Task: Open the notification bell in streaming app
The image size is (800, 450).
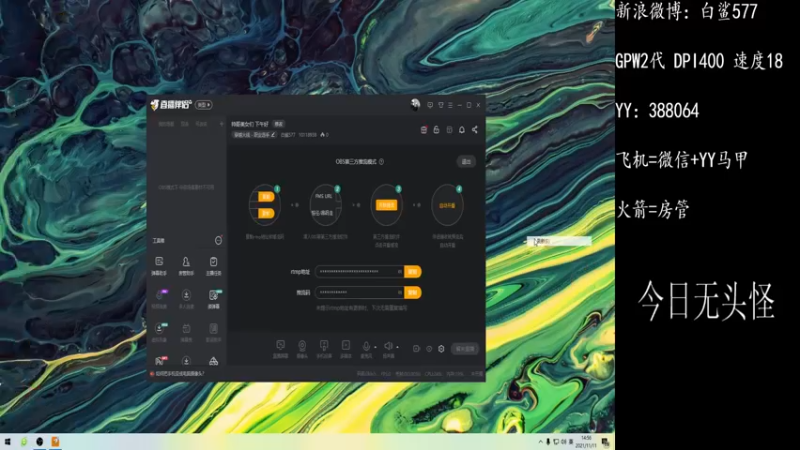Action: (462, 130)
